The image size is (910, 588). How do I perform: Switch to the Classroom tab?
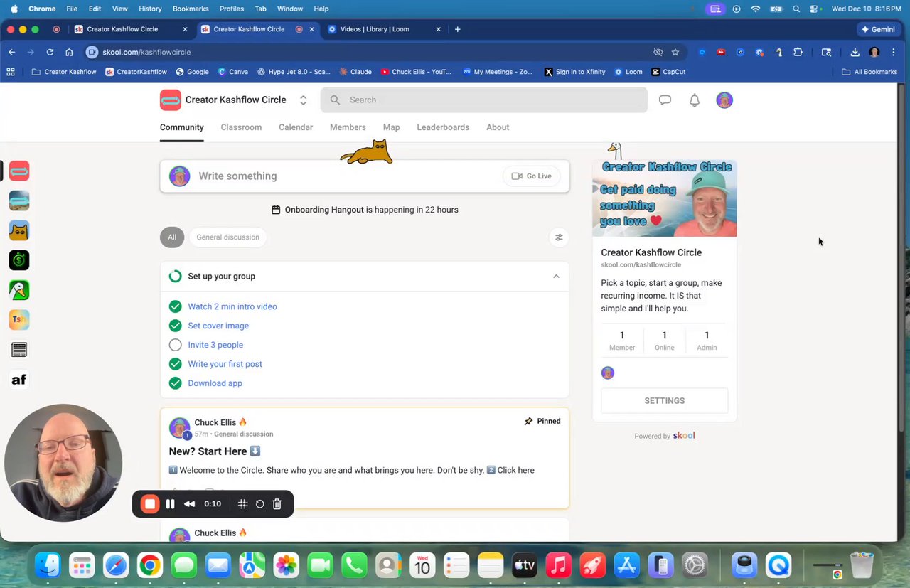click(x=241, y=127)
